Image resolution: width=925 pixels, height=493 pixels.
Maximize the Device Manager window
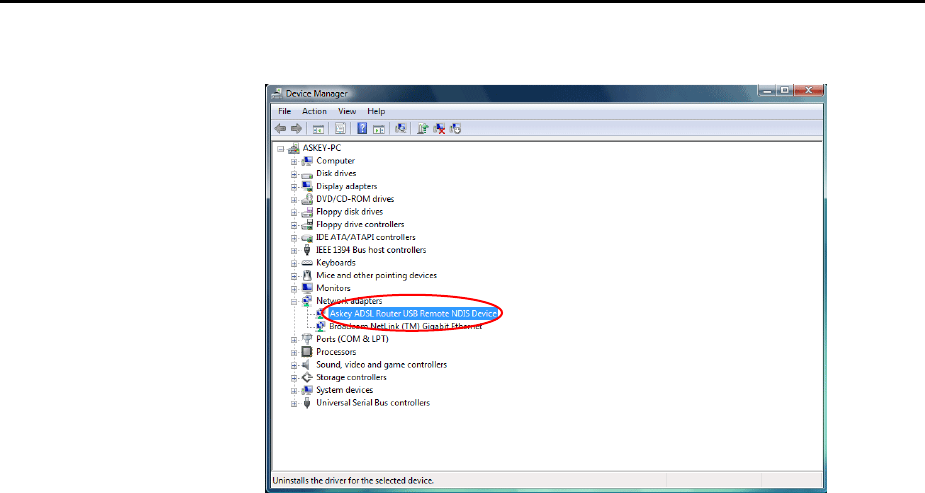point(785,90)
